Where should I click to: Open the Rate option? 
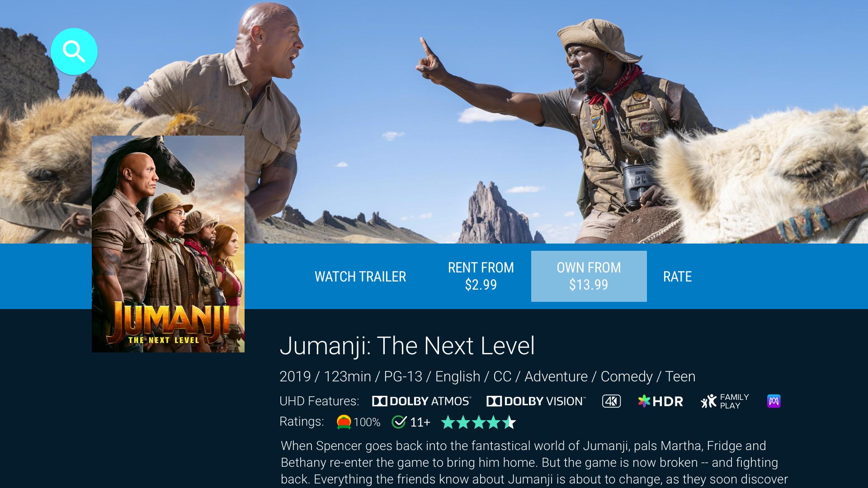coord(677,277)
